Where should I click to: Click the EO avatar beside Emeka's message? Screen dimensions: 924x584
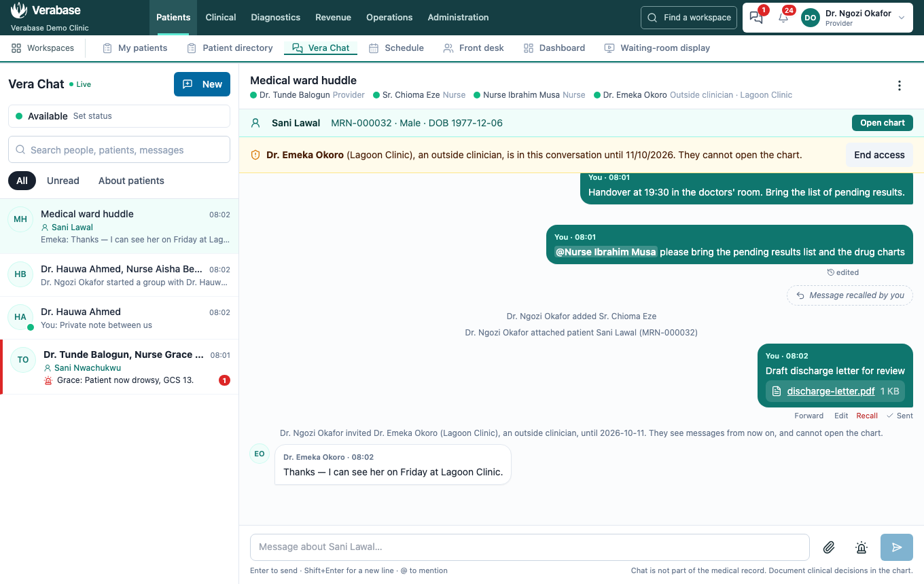point(260,454)
